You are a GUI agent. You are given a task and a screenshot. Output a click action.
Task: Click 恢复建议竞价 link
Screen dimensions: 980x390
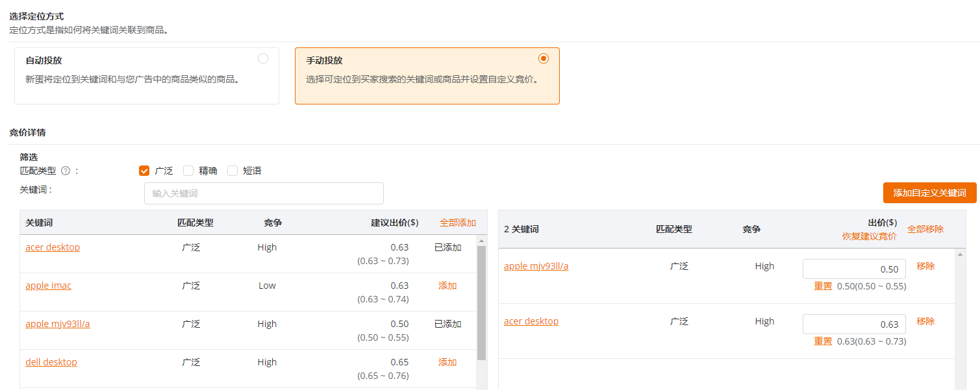click(870, 236)
